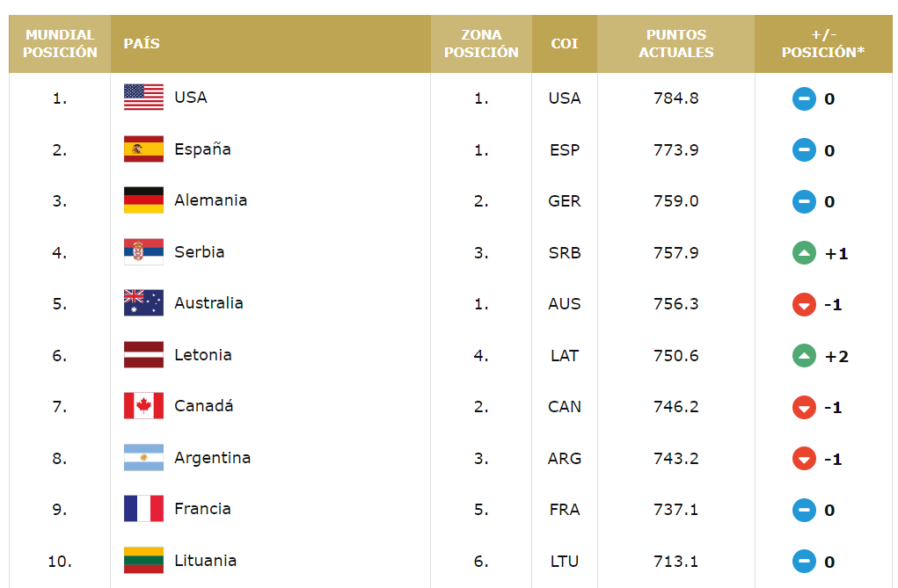Click the España flag icon
The height and width of the screenshot is (588, 898).
click(x=143, y=149)
